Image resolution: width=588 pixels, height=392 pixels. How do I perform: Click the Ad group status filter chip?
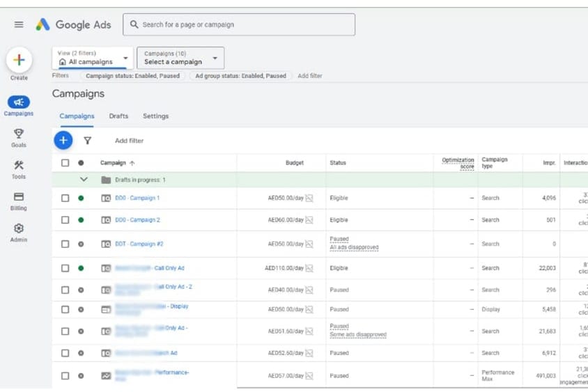point(241,76)
